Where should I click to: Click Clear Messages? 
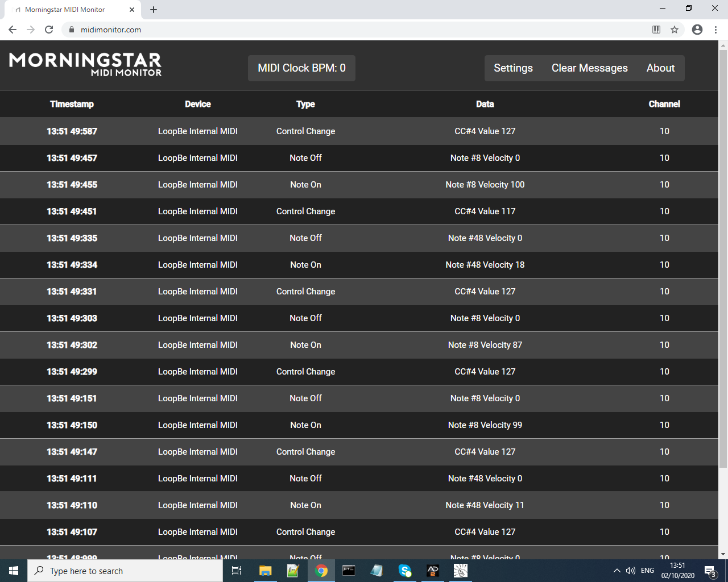(590, 68)
